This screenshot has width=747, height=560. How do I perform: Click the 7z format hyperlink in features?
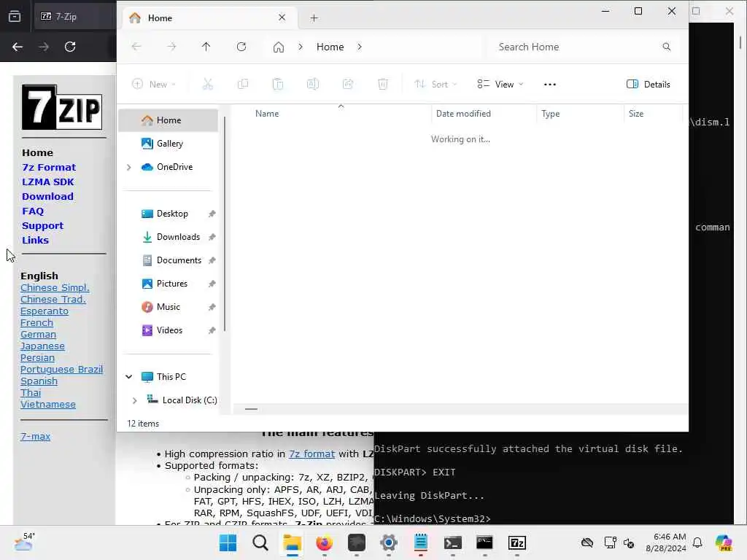(x=311, y=454)
